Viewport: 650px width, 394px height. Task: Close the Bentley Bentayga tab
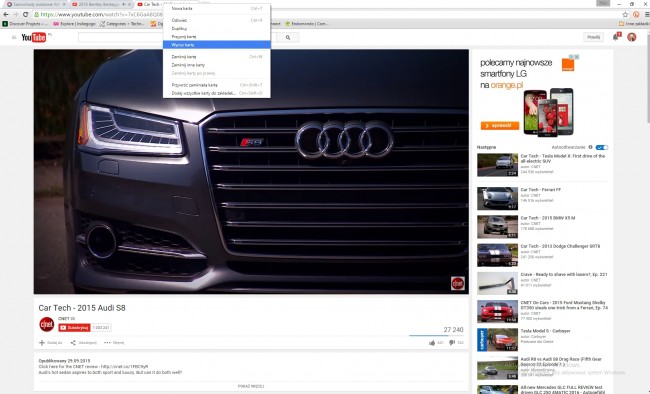129,4
